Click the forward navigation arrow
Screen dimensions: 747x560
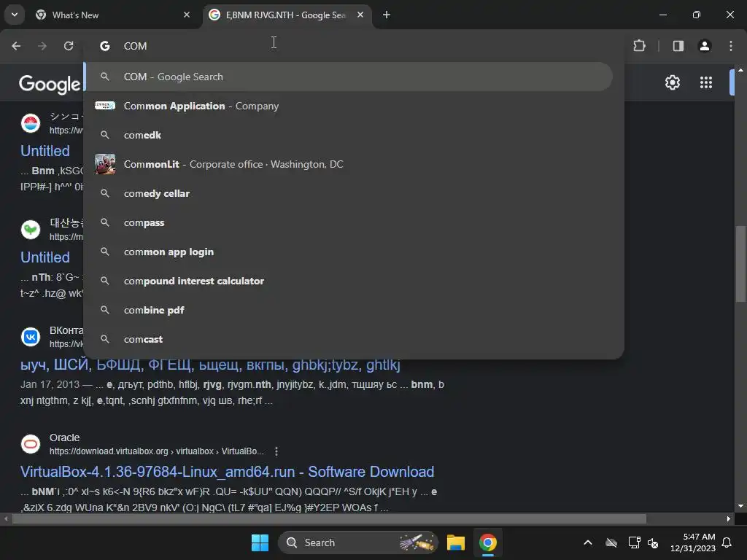pos(42,46)
